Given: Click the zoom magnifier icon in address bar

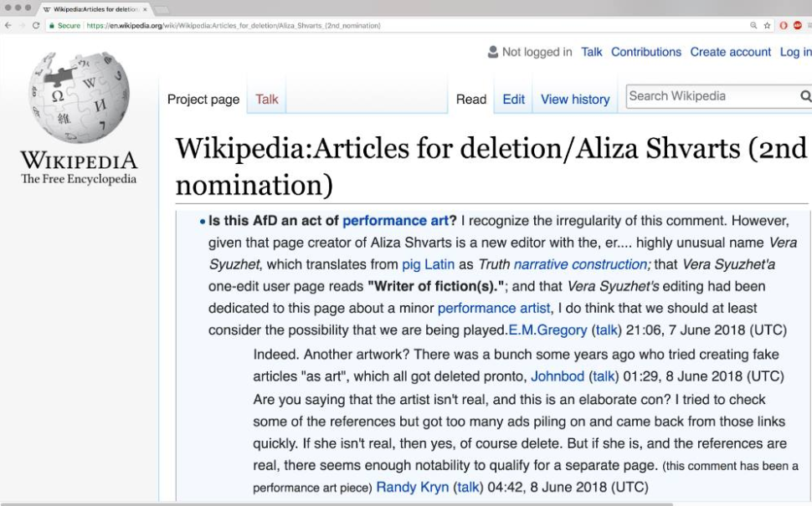Looking at the screenshot, I should coord(753,25).
